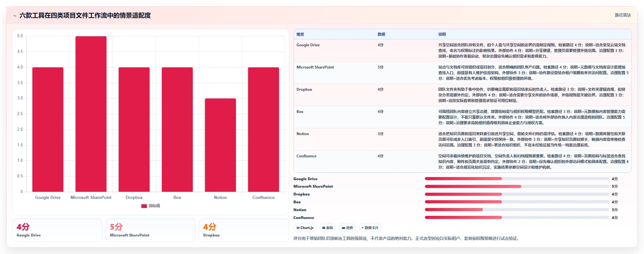The image size is (644, 254).
Task: Click Microsoft SharePoint x-axis label on chart
Action: point(91,197)
